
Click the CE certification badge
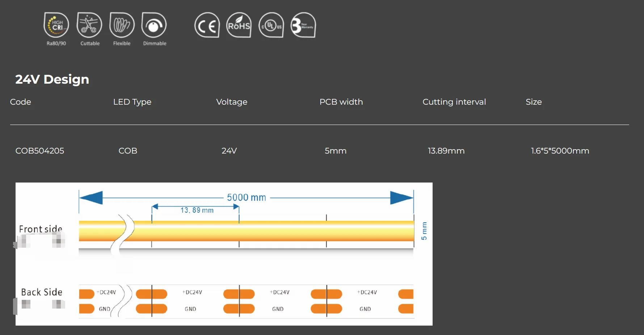click(207, 25)
